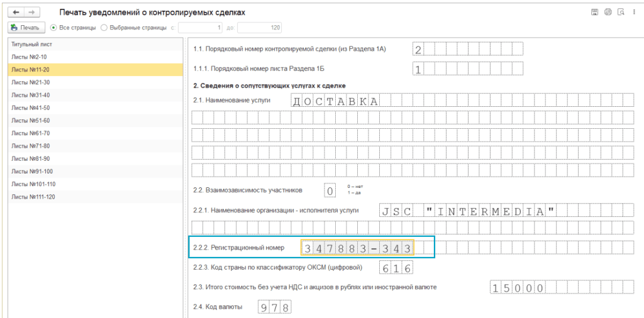The image size is (644, 318).
Task: Click the forward navigation arrow
Action: [x=30, y=12]
